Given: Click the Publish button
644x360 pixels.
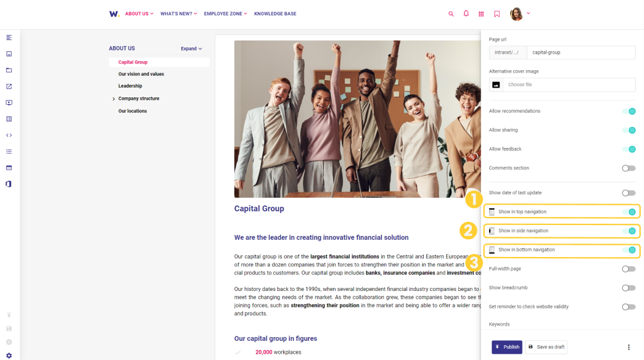Looking at the screenshot, I should pos(507,347).
